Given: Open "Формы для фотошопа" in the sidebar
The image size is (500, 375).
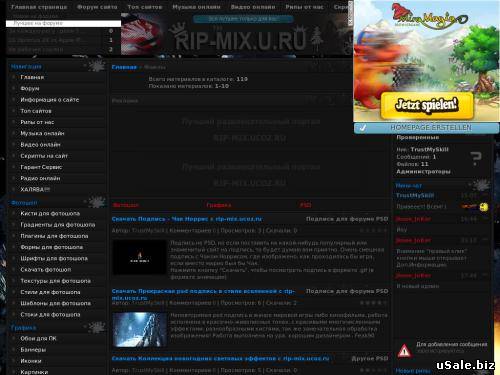Looking at the screenshot, I should 52,247.
